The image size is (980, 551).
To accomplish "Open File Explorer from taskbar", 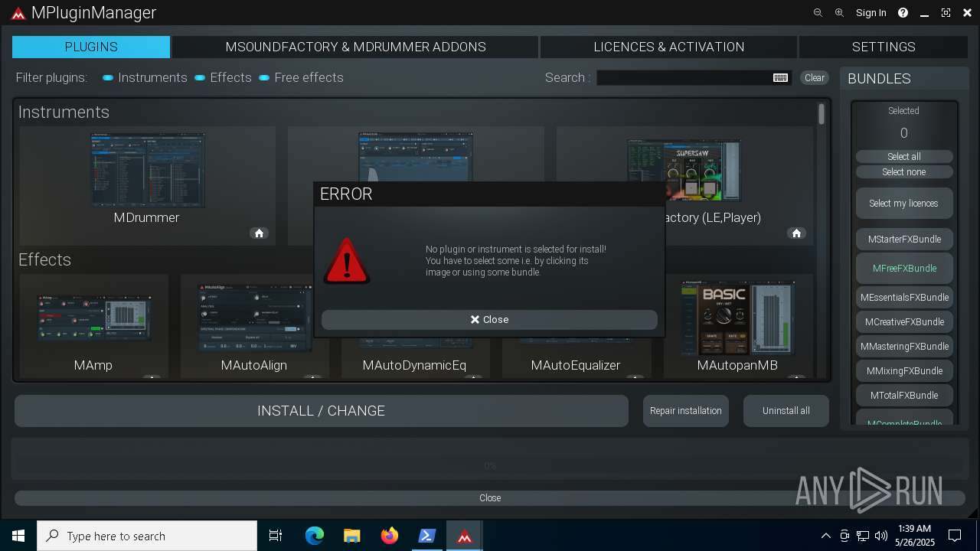I will [352, 536].
